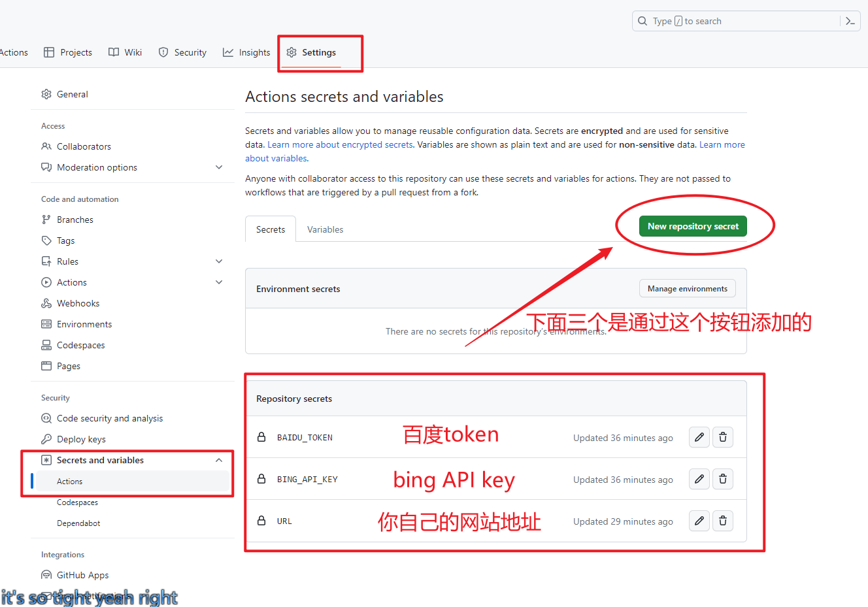Click the Manage environments button
Viewport: 868px width, 607px height.
(x=687, y=289)
